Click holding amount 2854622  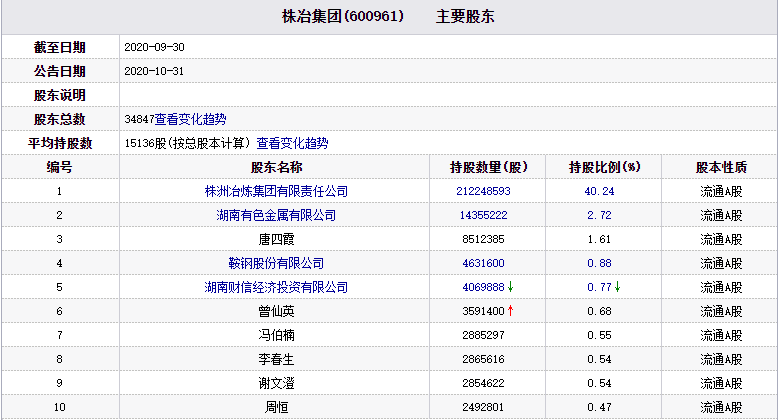(x=483, y=383)
